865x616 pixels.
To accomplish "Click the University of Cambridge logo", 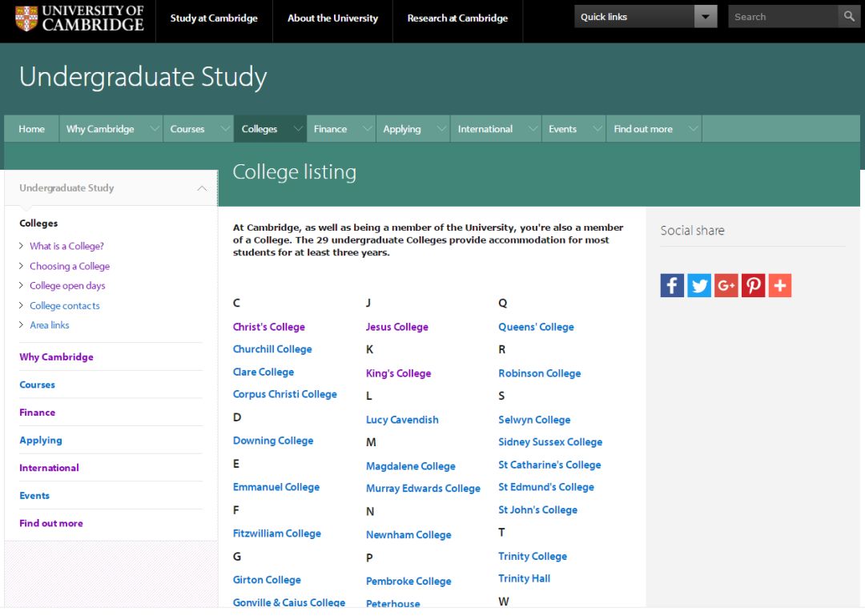I will (x=79, y=18).
